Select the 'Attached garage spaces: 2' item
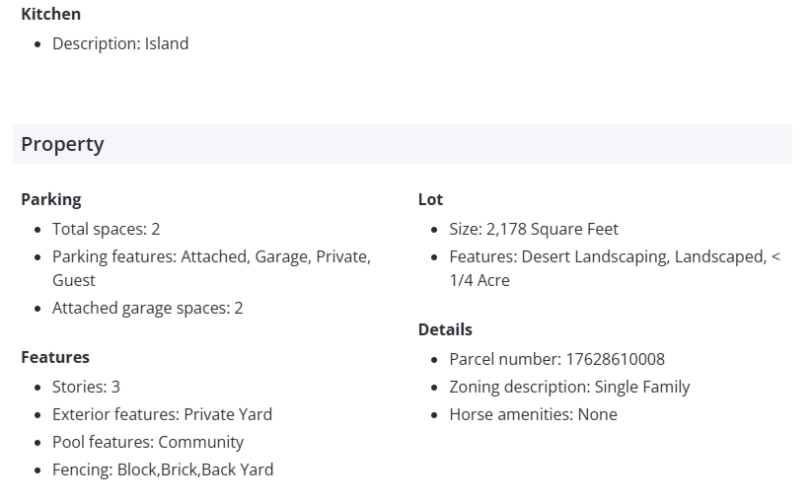Viewport: 812px width, 504px height. pyautogui.click(x=147, y=308)
